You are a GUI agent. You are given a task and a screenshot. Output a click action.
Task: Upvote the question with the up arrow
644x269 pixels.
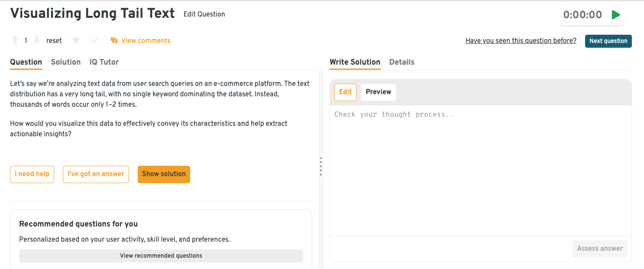[x=15, y=40]
